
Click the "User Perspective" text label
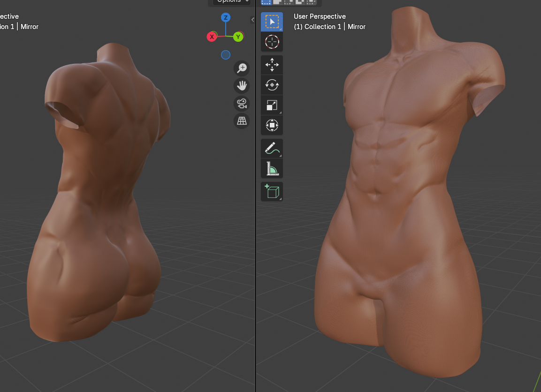(320, 16)
